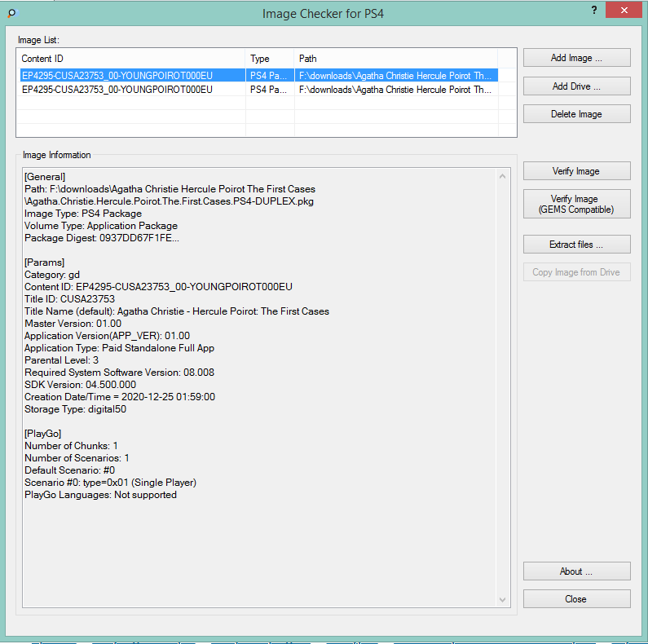Click the PlayGo Languages: Not supported line
This screenshot has width=648, height=644.
pyautogui.click(x=100, y=495)
